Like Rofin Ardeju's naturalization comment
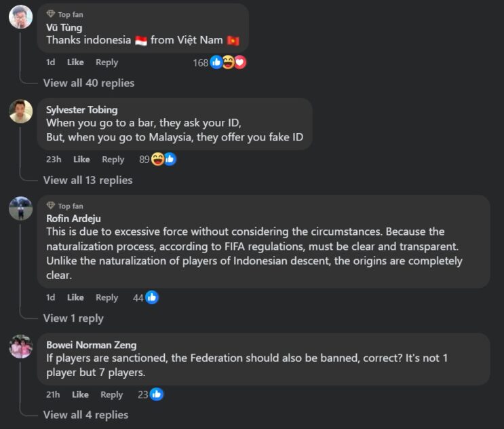 click(x=75, y=297)
